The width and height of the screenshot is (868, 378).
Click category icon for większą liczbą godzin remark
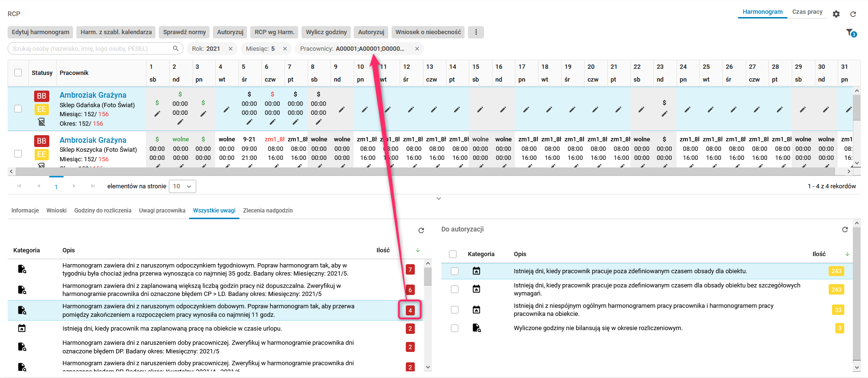[x=22, y=290]
